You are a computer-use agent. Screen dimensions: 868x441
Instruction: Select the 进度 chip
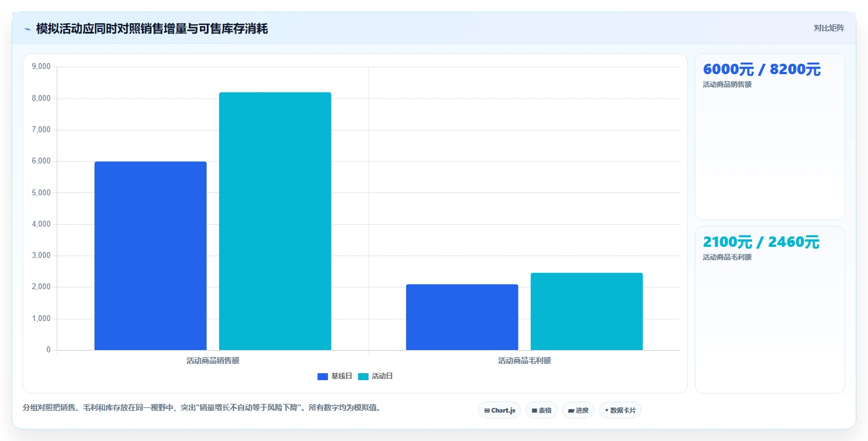(x=578, y=410)
